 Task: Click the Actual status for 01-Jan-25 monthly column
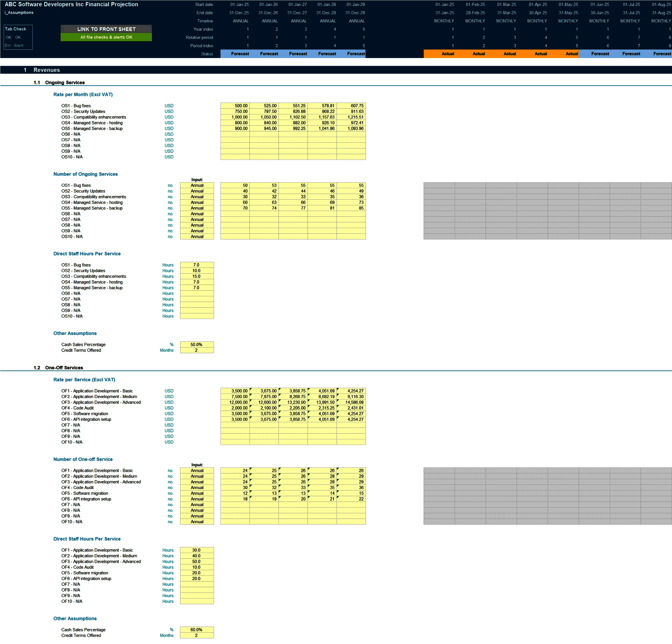click(439, 54)
